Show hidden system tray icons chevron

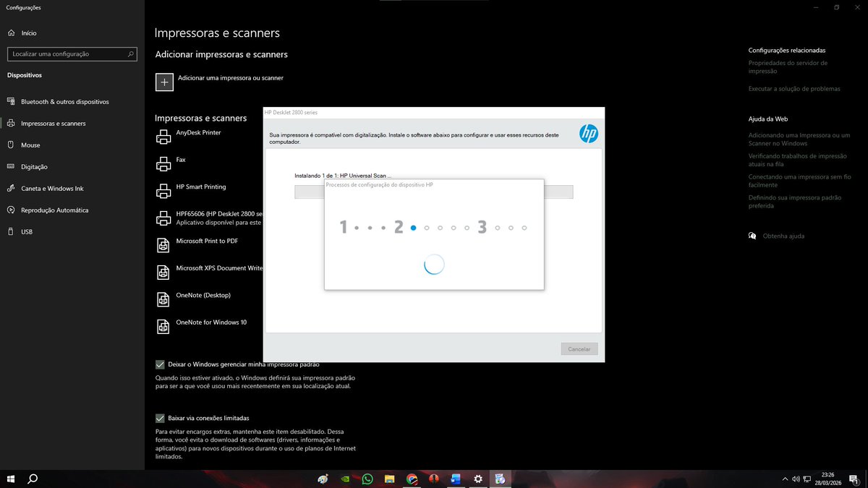(x=785, y=479)
